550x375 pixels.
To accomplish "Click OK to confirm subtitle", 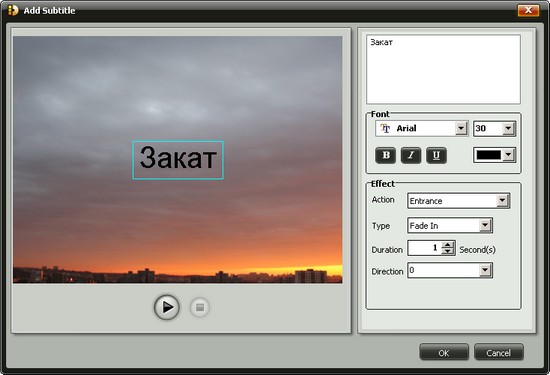I will tap(444, 352).
